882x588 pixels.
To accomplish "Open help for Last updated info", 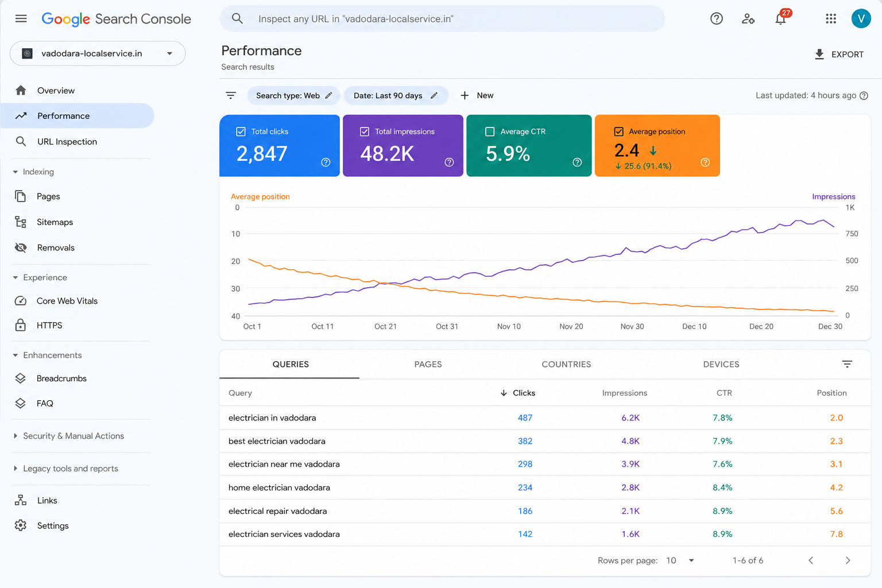I will click(x=864, y=95).
